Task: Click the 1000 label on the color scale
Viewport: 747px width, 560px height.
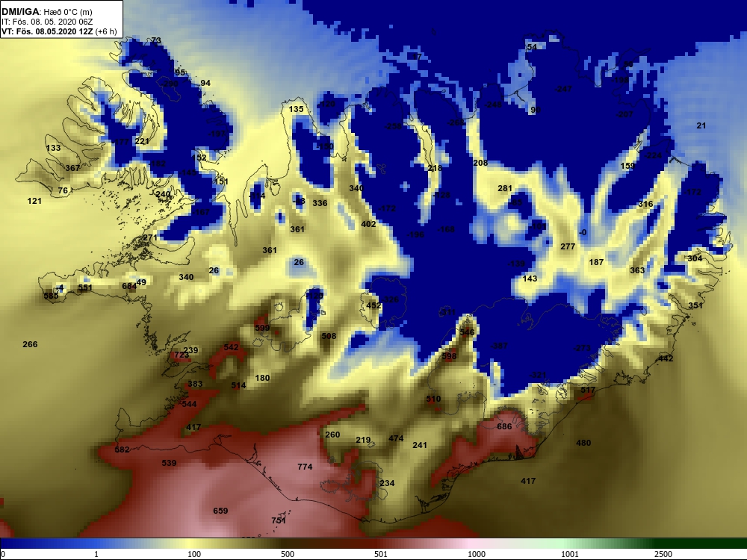Action: 477,554
